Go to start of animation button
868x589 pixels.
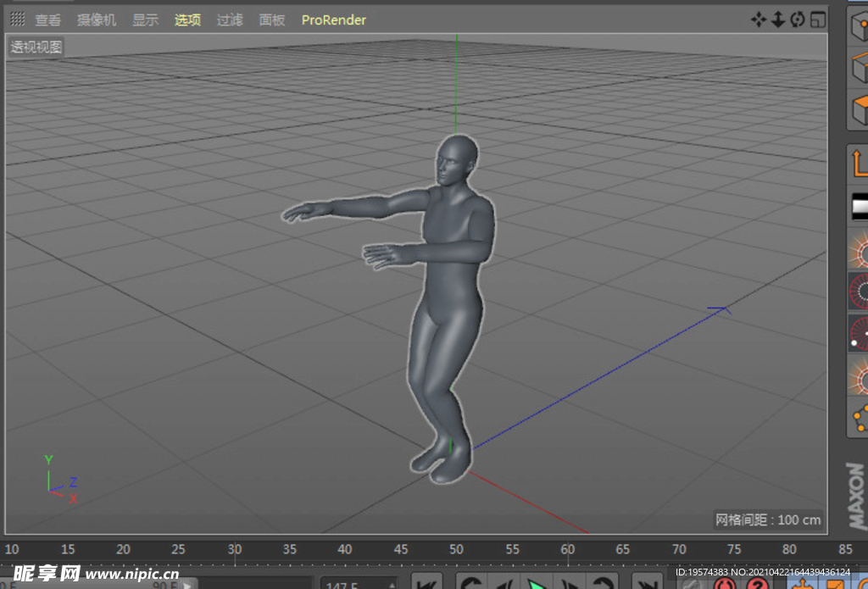427,582
